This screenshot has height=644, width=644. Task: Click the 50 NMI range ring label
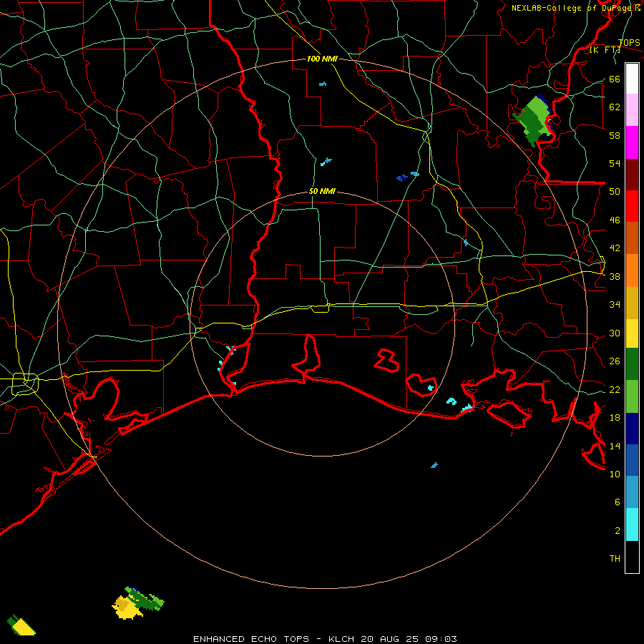coord(322,191)
